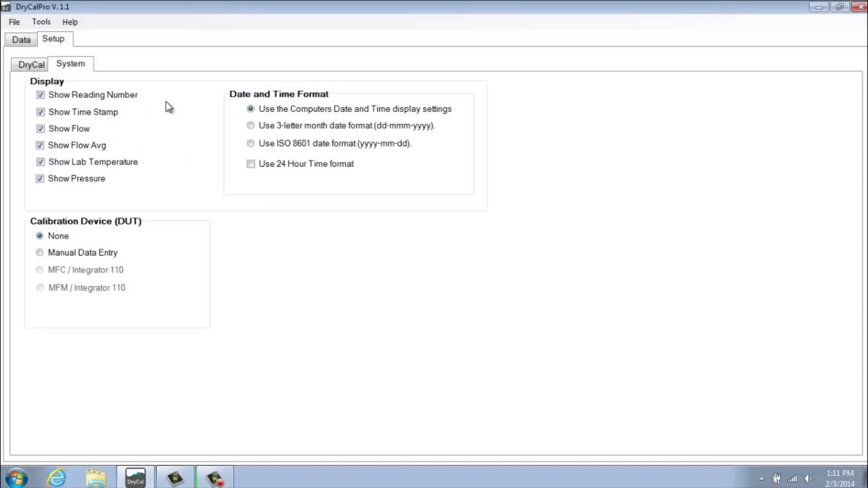Open the Windows Start menu
Image resolution: width=868 pixels, height=488 pixels.
(x=16, y=478)
